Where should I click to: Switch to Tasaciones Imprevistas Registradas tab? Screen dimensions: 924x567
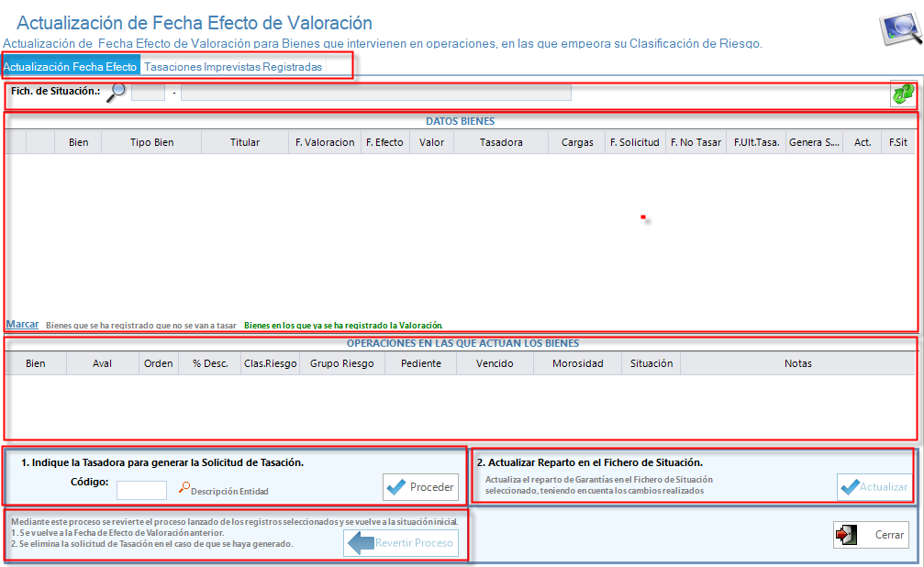[x=233, y=67]
